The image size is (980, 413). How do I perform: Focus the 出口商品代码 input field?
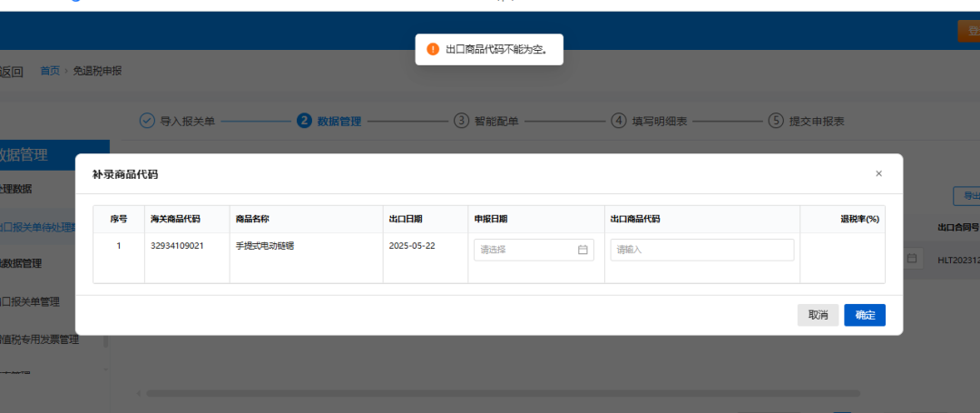[701, 250]
